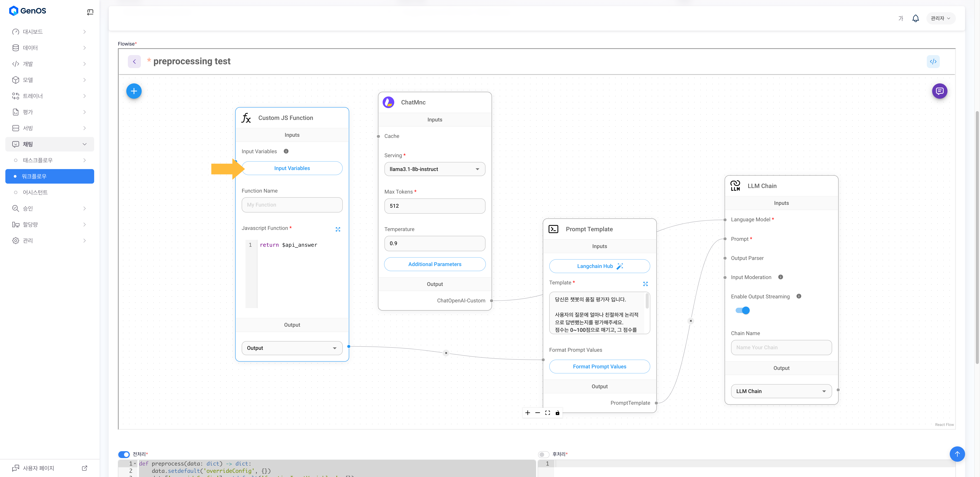Toggle the 전처리 preprocessing switch
Image resolution: width=980 pixels, height=477 pixels.
(124, 454)
